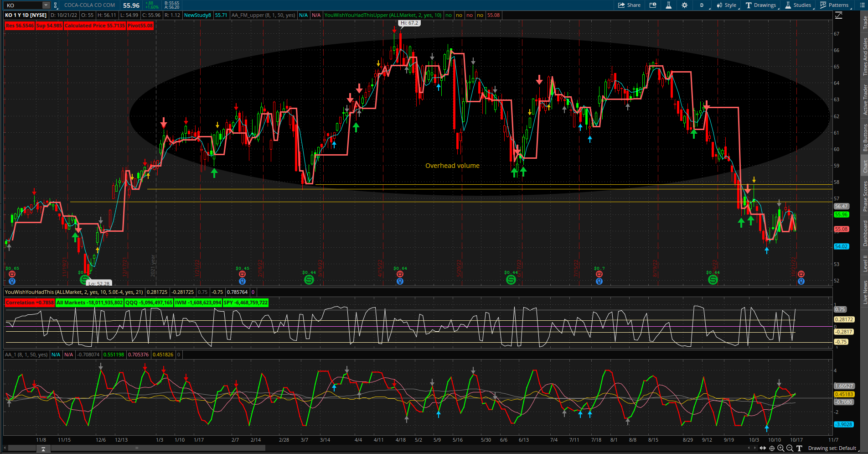Click the symbol link clipboard icon

(x=56, y=5)
